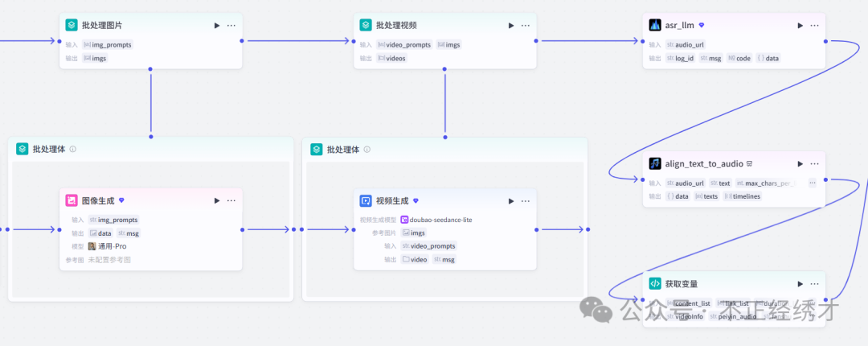
Task: Open the asr_llm node options menu
Action: 814,26
